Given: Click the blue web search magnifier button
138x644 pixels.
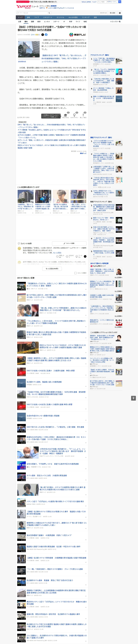Looking at the screenshot, I should tap(120, 2).
